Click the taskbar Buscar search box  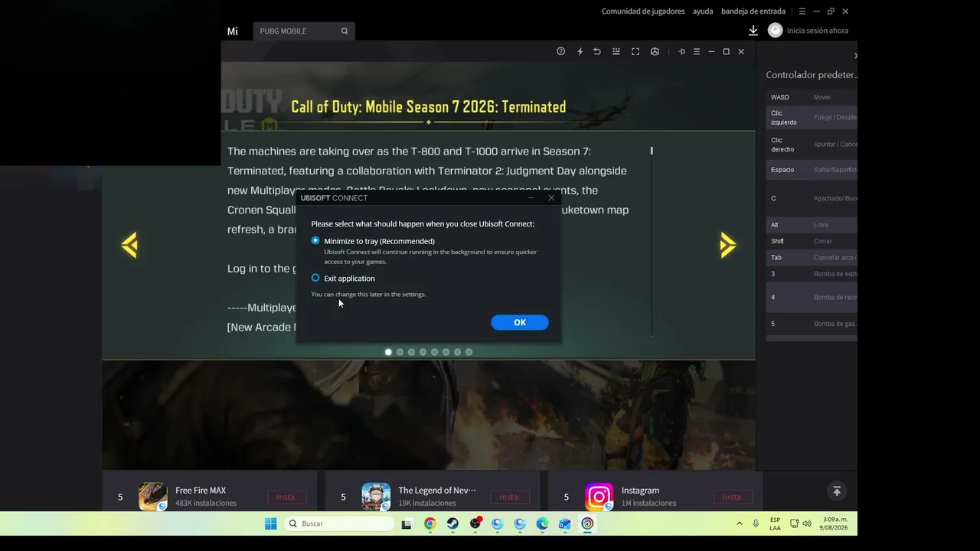point(340,523)
